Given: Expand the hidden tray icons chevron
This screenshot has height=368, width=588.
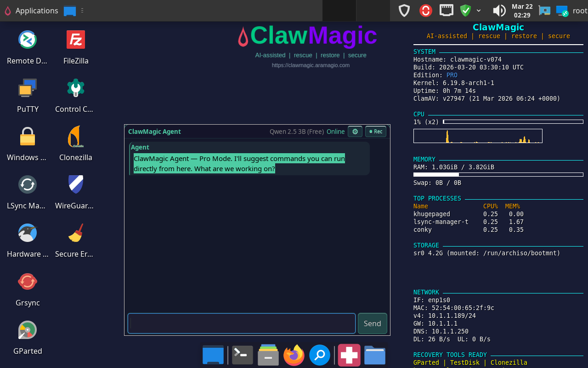Looking at the screenshot, I should pyautogui.click(x=479, y=11).
